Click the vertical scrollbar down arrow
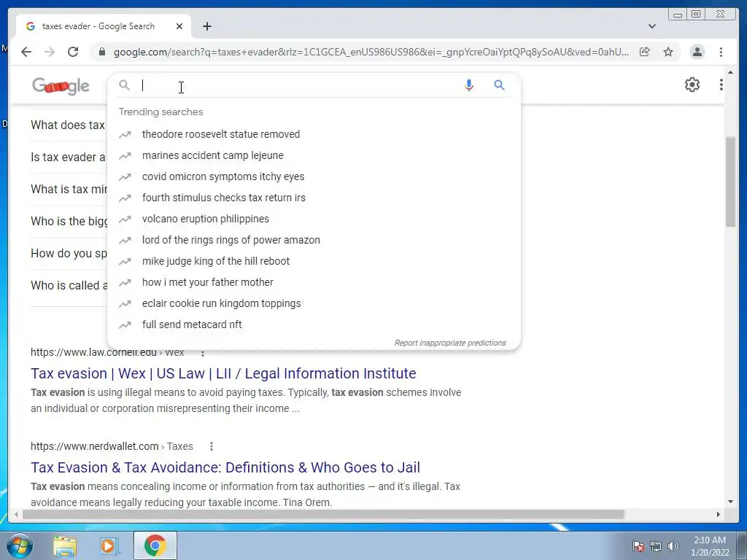Screen dimensions: 747x560 click(x=730, y=502)
